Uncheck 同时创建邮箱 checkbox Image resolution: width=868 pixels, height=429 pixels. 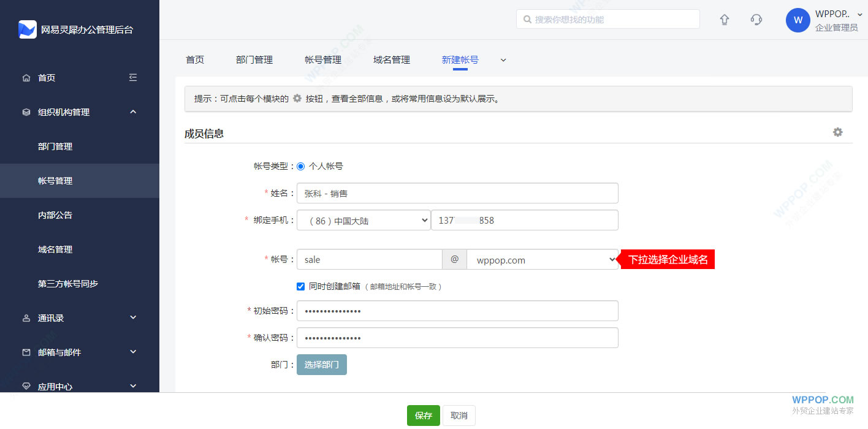(300, 286)
